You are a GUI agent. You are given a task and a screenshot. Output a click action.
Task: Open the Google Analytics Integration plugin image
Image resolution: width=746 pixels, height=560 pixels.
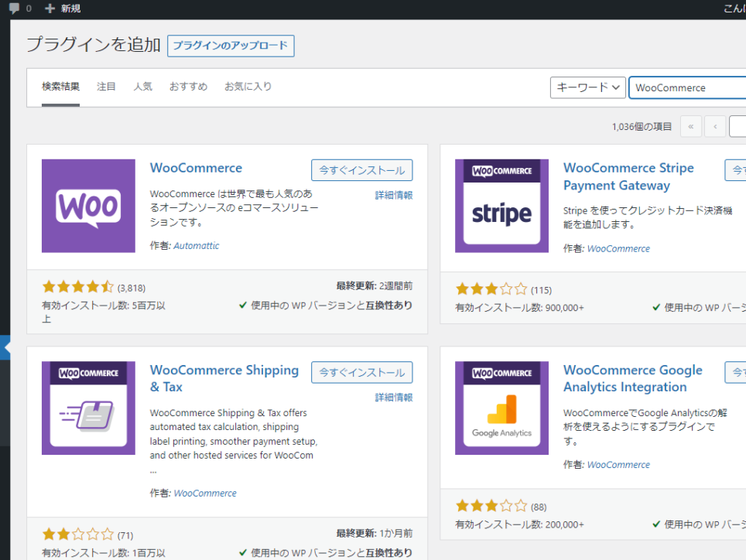click(x=501, y=408)
